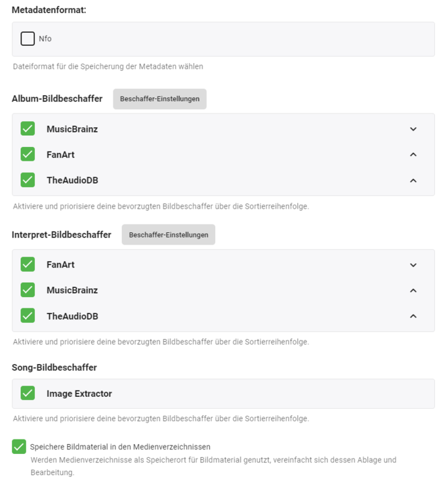Move TheAudioDB up in Interpret-Bildbeschaffer list
Viewport: 448px width, 492px height.
[x=413, y=316]
